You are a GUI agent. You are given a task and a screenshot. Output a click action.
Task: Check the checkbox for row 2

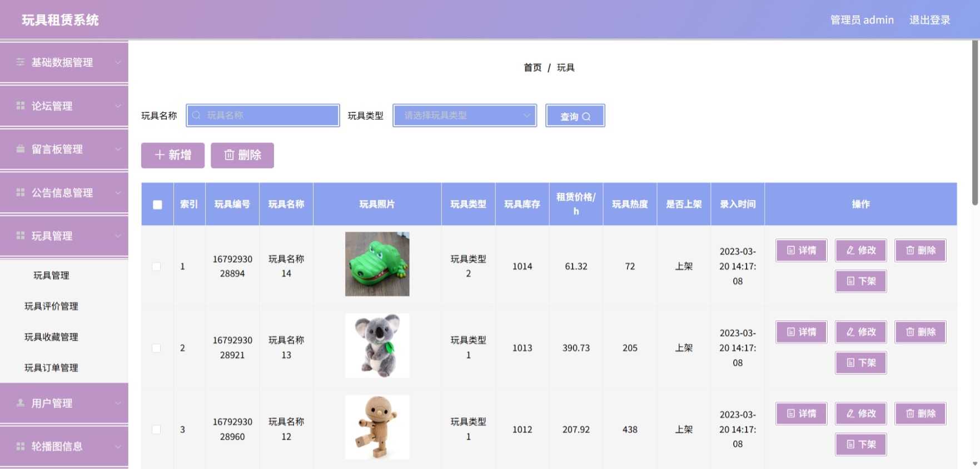(x=157, y=348)
